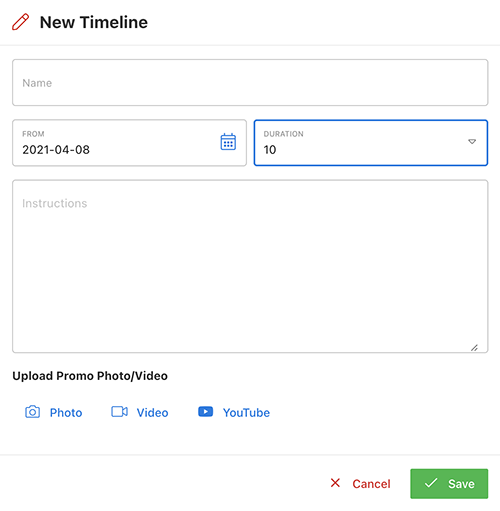Click the From date field 2021-04-08
The height and width of the screenshot is (511, 500).
129,143
